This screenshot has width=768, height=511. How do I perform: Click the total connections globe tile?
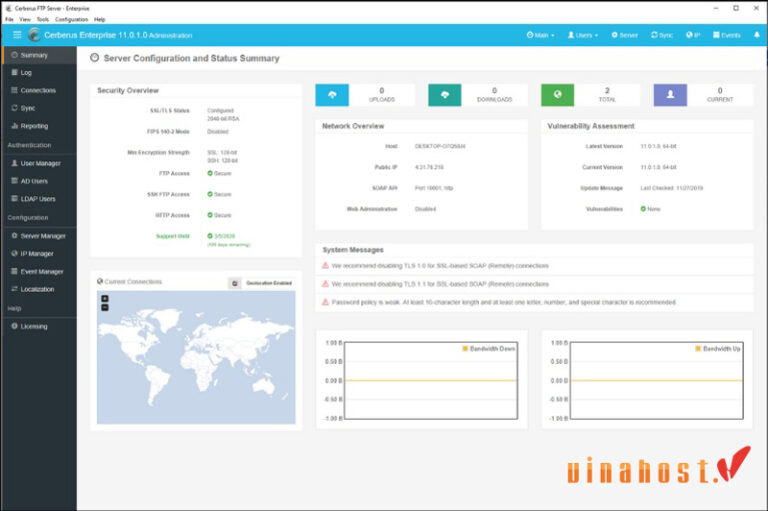point(557,95)
